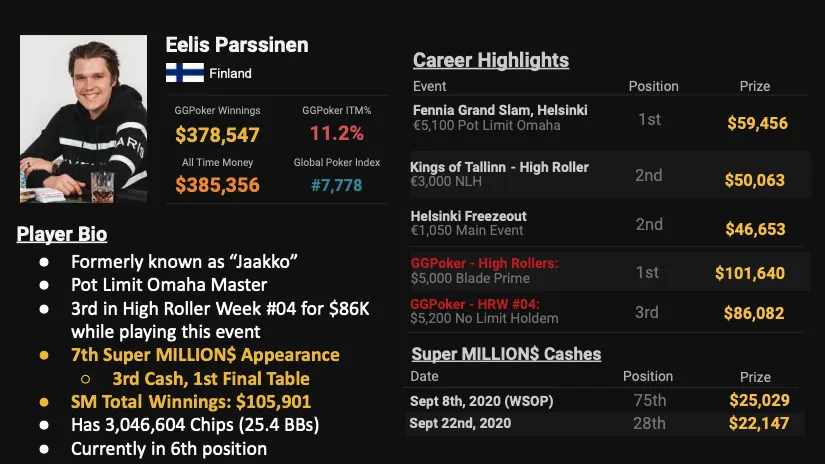Click the SM Total Winnings bullet line
This screenshot has height=464, width=825.
point(190,402)
